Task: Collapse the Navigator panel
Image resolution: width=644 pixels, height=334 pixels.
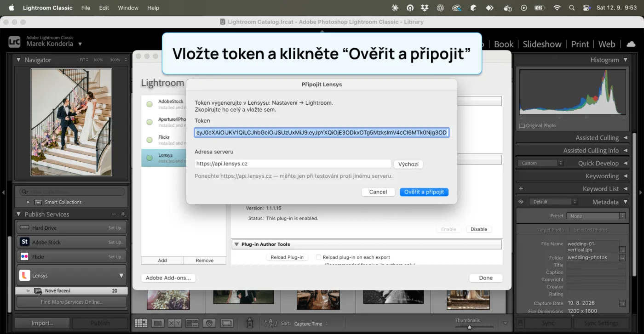Action: click(18, 60)
